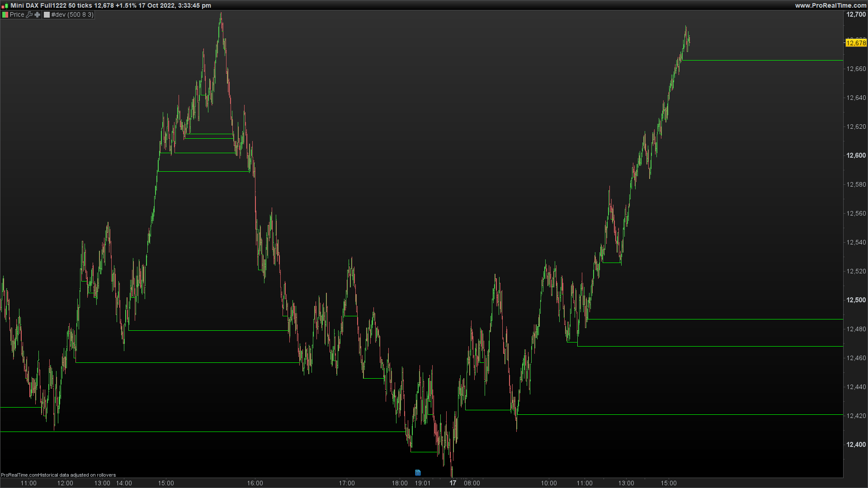Click the 19:01 time axis label

coord(423,483)
